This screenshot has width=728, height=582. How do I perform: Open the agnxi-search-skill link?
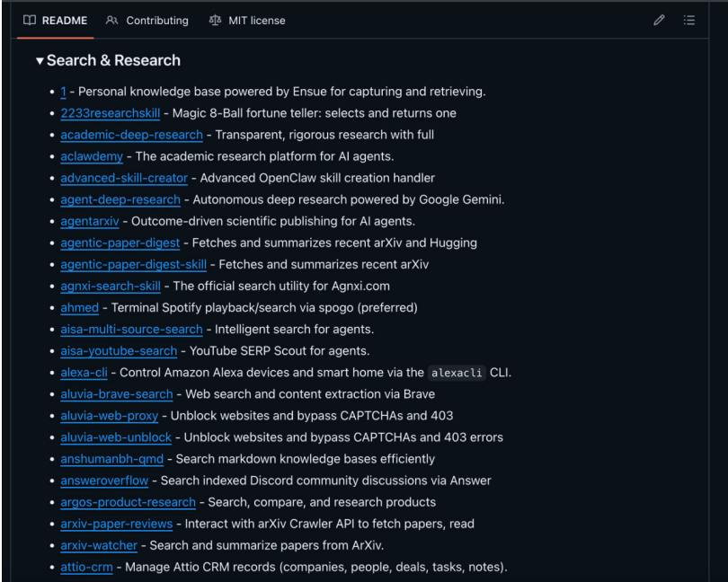111,286
